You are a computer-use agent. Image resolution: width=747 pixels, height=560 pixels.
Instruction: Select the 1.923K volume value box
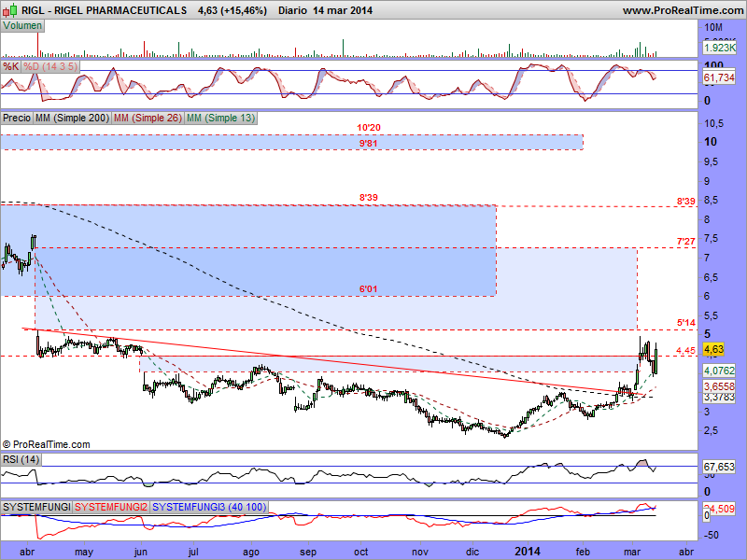tap(719, 48)
